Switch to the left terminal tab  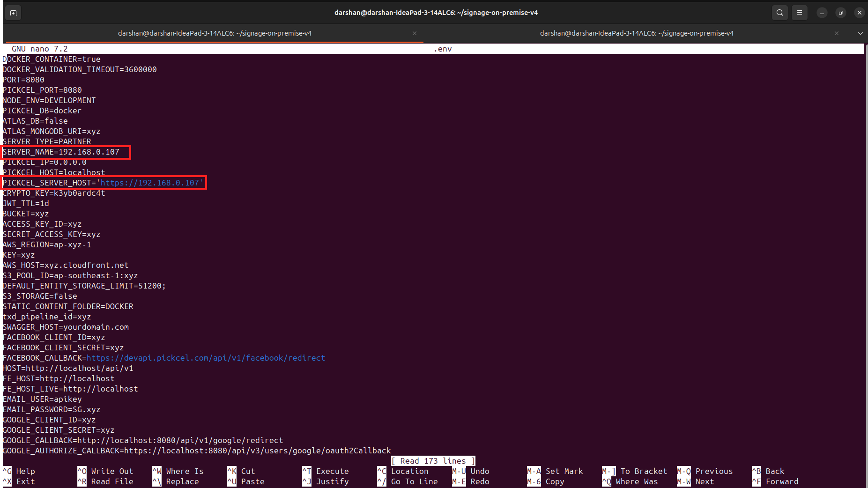coord(215,33)
